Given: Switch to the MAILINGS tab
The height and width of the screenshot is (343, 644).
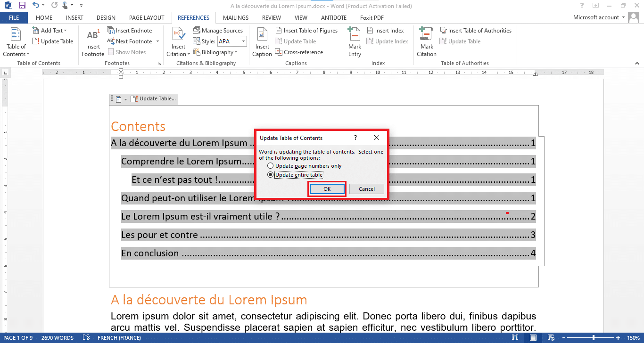Looking at the screenshot, I should (236, 18).
